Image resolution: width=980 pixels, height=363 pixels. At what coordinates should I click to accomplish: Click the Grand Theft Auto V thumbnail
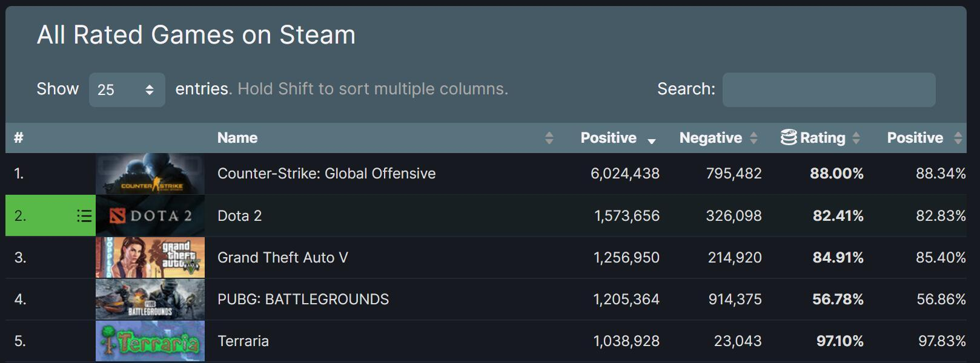(150, 258)
